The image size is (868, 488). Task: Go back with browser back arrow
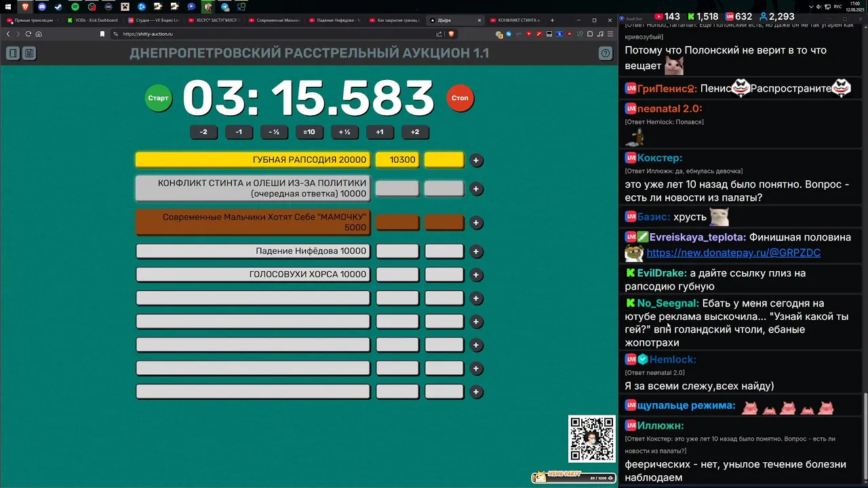[x=8, y=34]
